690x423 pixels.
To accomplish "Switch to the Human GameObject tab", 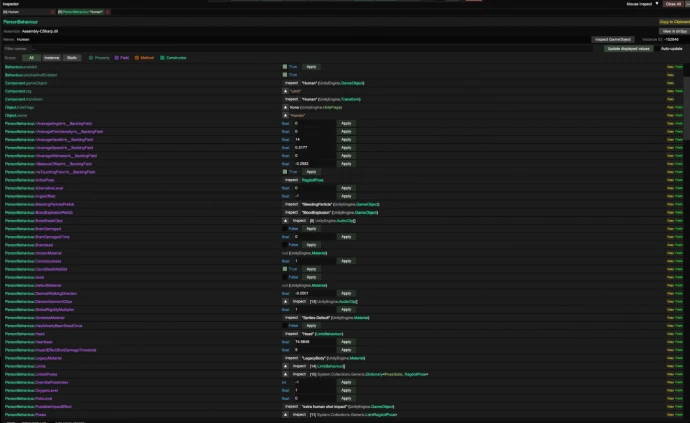I will click(x=26, y=12).
